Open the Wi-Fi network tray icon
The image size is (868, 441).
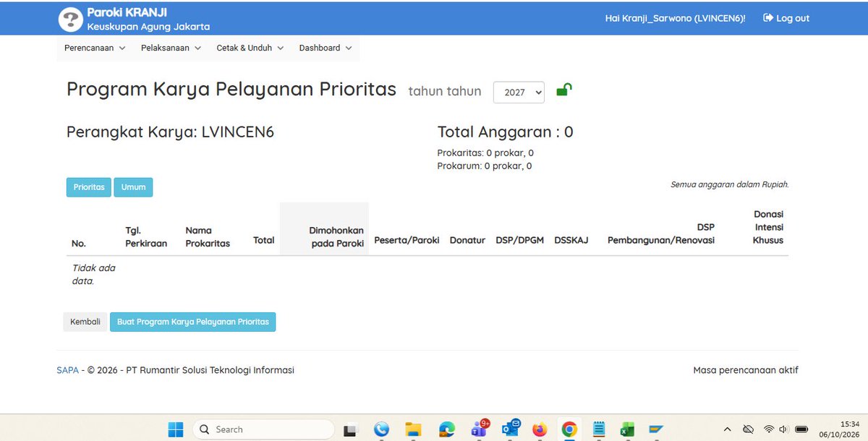(769, 429)
